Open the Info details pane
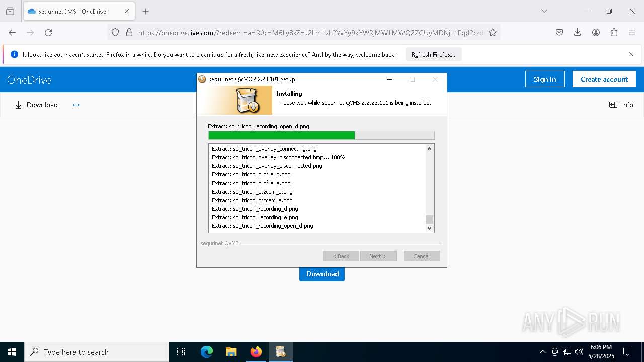This screenshot has width=644, height=362. pyautogui.click(x=621, y=105)
